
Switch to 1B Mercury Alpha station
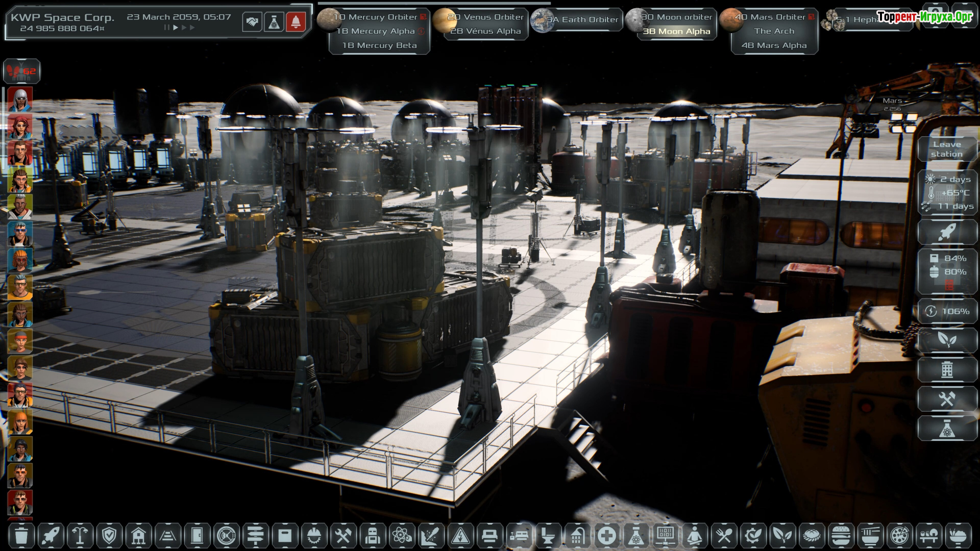coord(376,31)
